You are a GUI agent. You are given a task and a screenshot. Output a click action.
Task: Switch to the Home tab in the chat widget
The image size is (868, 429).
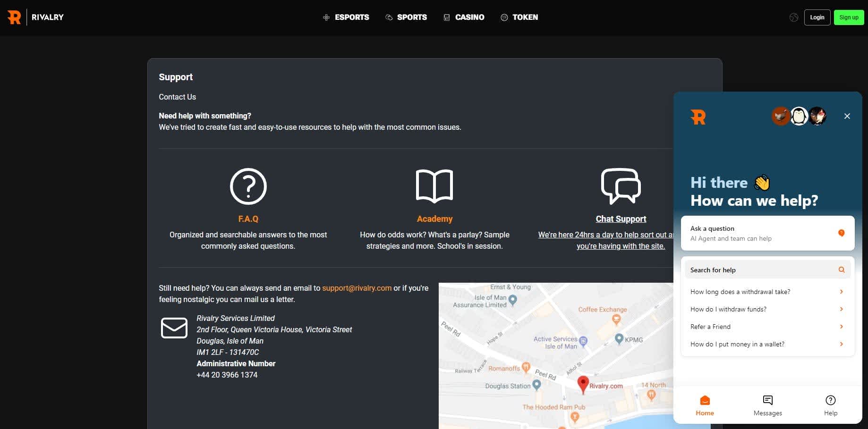tap(705, 406)
